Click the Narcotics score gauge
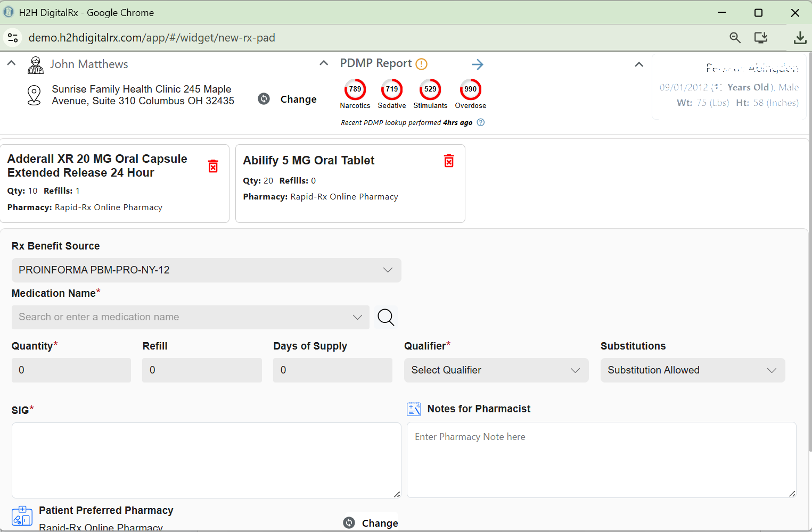812x532 pixels. (x=355, y=89)
